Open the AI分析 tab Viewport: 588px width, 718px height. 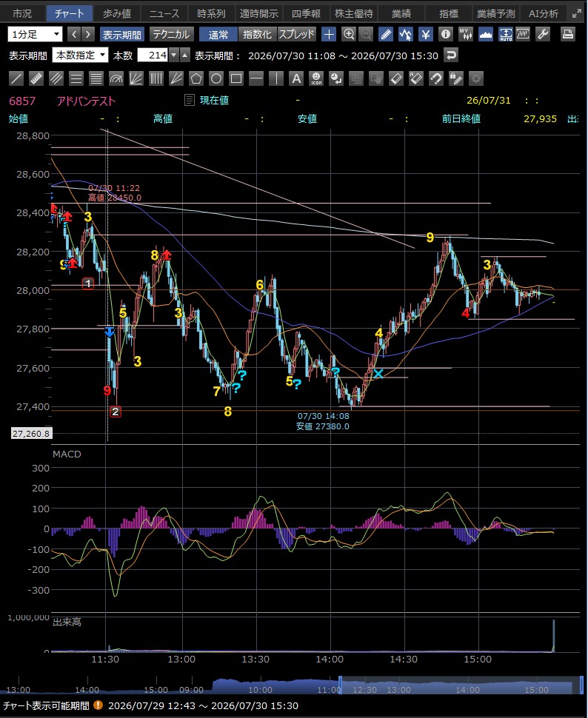coord(544,14)
